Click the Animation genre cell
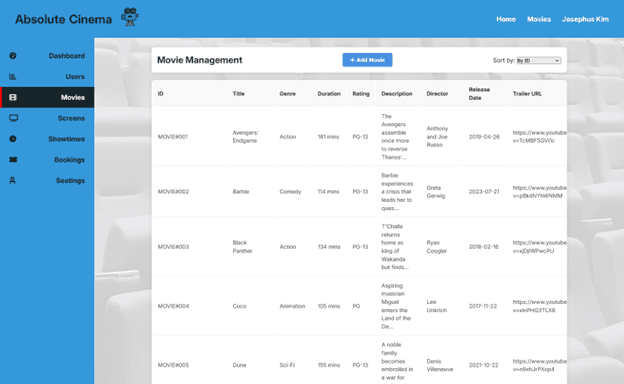Viewport: 624px width, 384px height. 292,306
